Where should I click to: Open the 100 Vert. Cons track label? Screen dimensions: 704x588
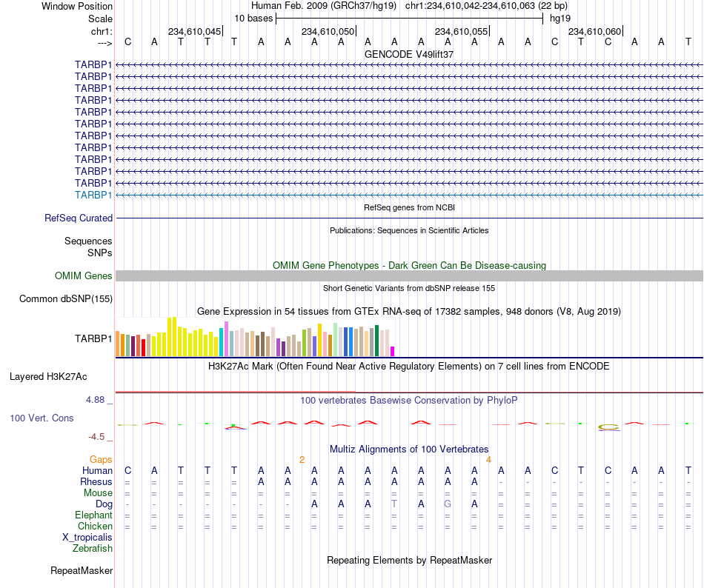41,418
